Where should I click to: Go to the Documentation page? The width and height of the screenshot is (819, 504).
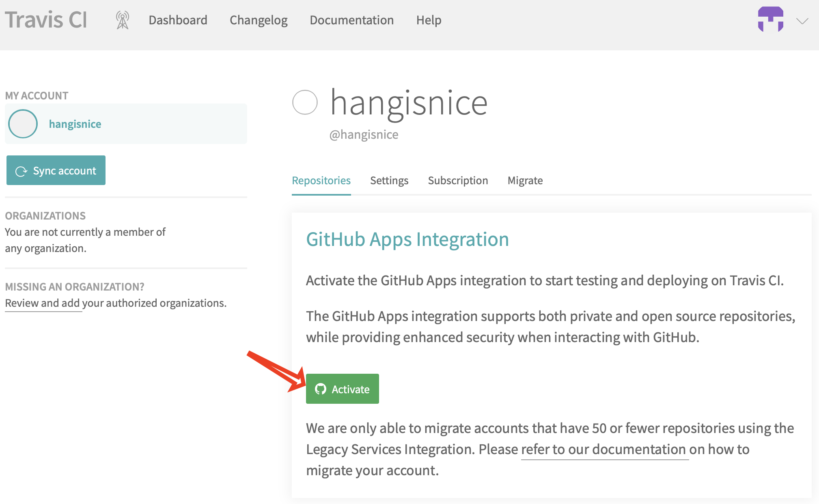(x=351, y=20)
